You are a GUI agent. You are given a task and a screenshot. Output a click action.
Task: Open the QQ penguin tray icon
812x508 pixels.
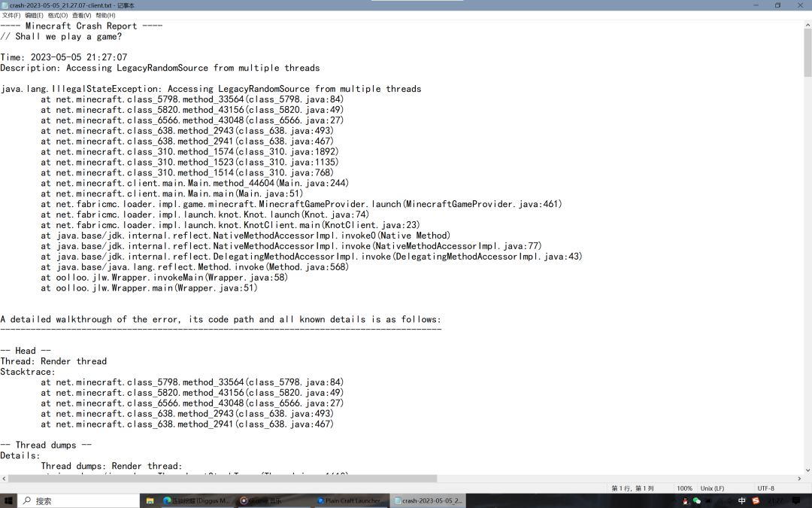686,500
